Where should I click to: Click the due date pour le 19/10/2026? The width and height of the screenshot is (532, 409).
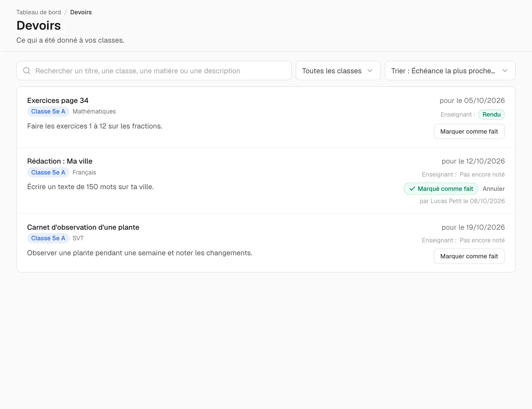coord(473,227)
